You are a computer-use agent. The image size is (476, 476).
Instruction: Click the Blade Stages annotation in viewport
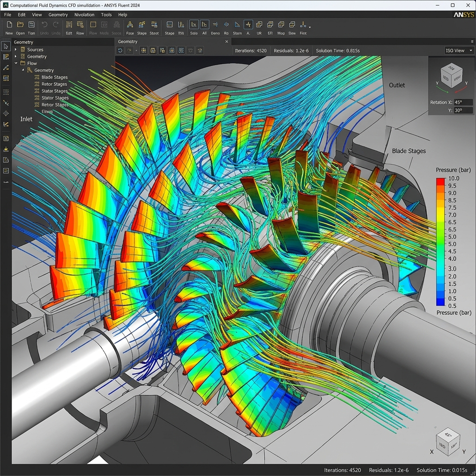coord(409,151)
